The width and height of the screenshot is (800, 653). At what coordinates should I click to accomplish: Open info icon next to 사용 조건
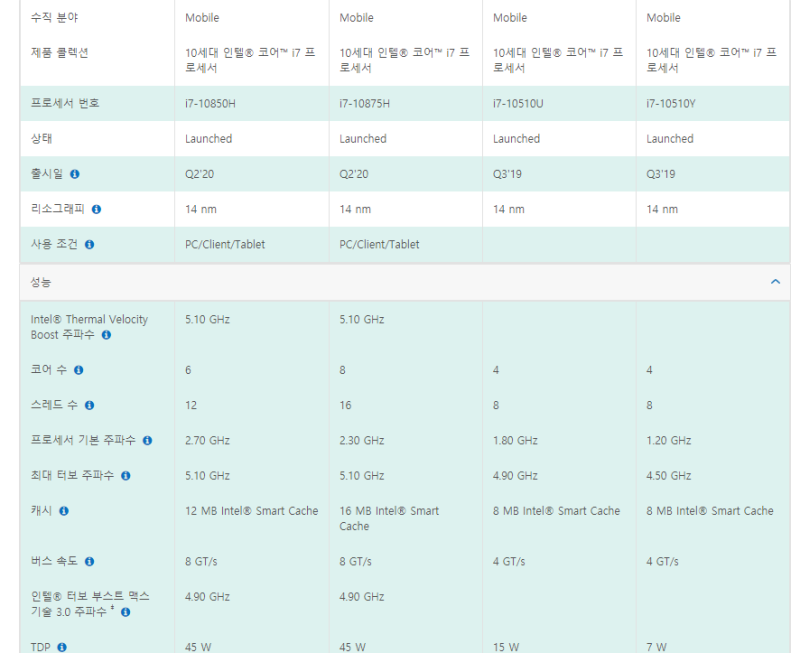(x=89, y=244)
